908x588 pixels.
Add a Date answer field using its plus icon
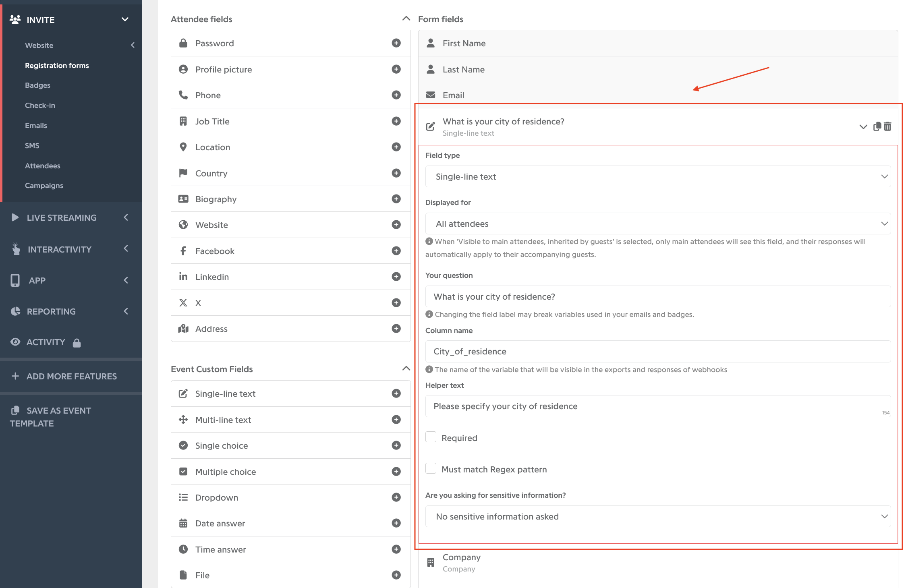pyautogui.click(x=396, y=523)
